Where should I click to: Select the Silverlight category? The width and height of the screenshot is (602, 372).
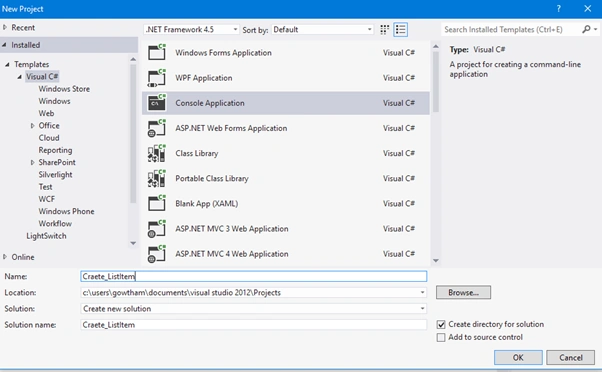pyautogui.click(x=55, y=175)
